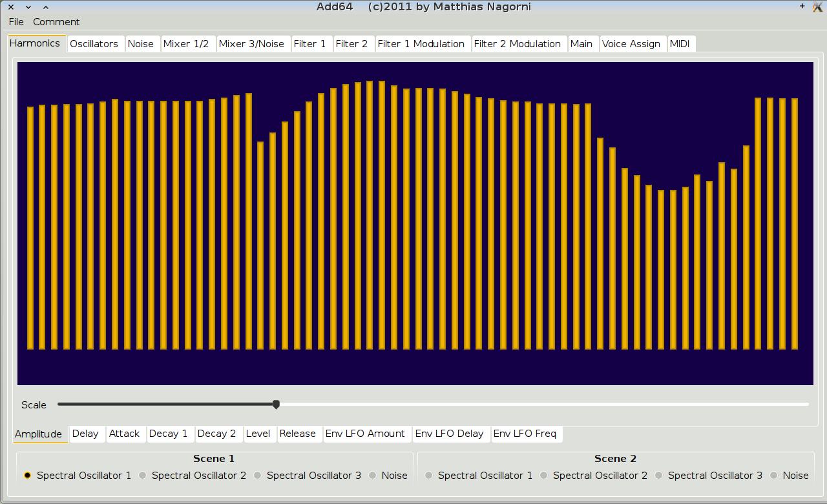Screen dimensions: 827x504
Task: Click the plus icon in title bar
Action: tap(802, 6)
